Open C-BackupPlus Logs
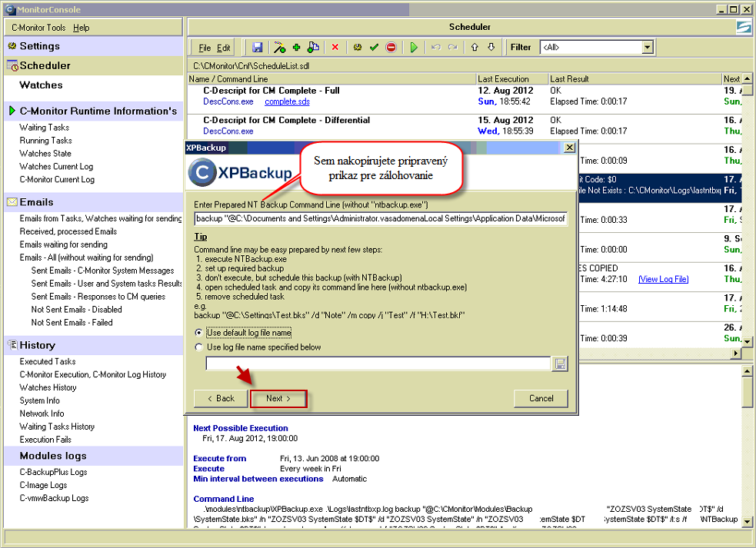The height and width of the screenshot is (548, 756). [x=54, y=472]
